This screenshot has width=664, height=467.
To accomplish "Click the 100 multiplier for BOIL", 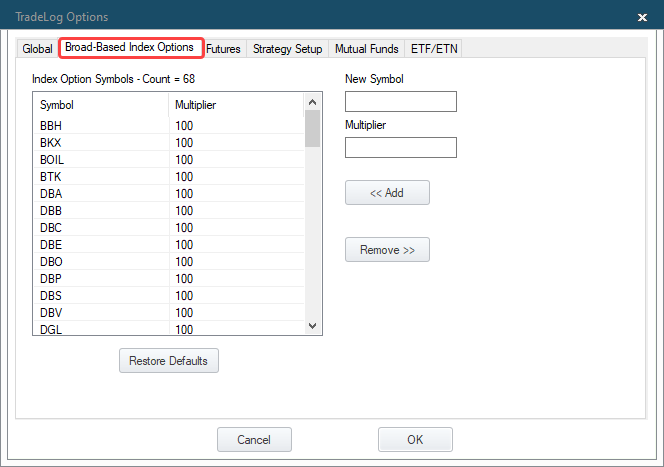I will (184, 160).
